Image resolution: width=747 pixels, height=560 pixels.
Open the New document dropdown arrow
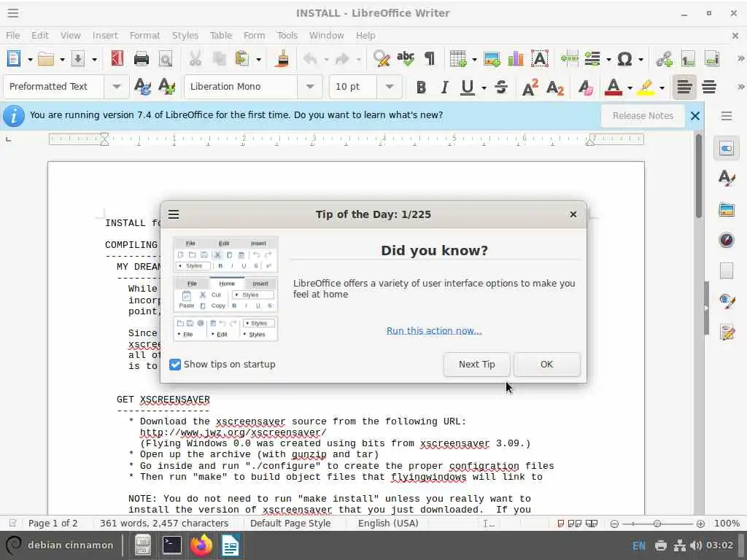tap(30, 60)
